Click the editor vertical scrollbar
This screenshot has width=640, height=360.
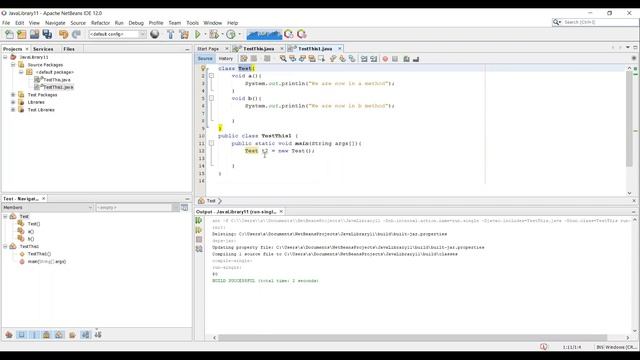(629, 119)
